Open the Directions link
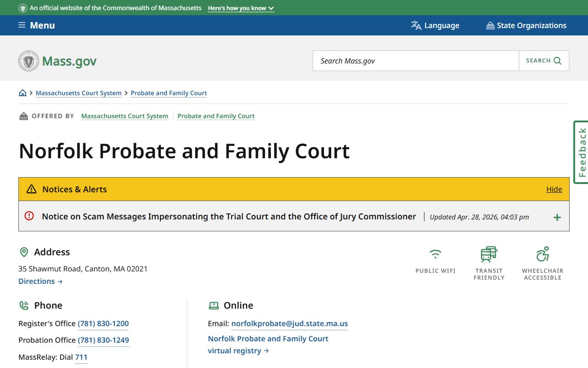This screenshot has width=588, height=368. click(40, 281)
